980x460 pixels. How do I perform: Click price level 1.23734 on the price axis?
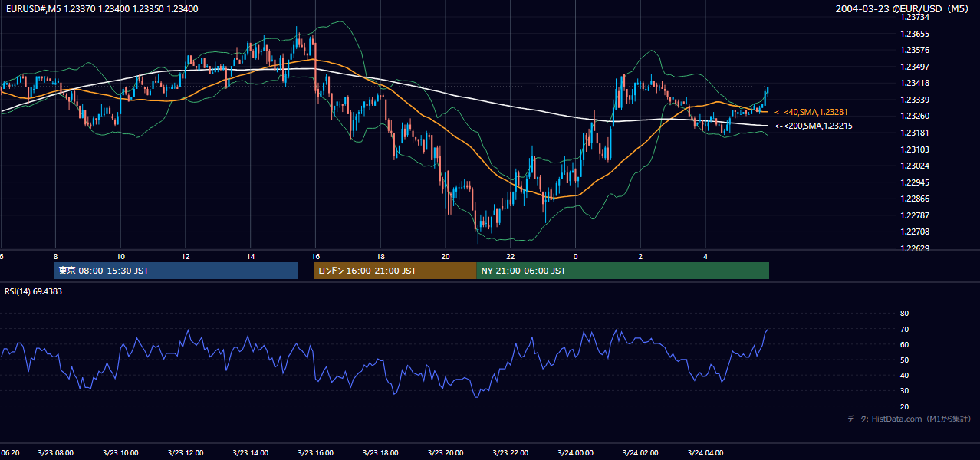point(914,17)
